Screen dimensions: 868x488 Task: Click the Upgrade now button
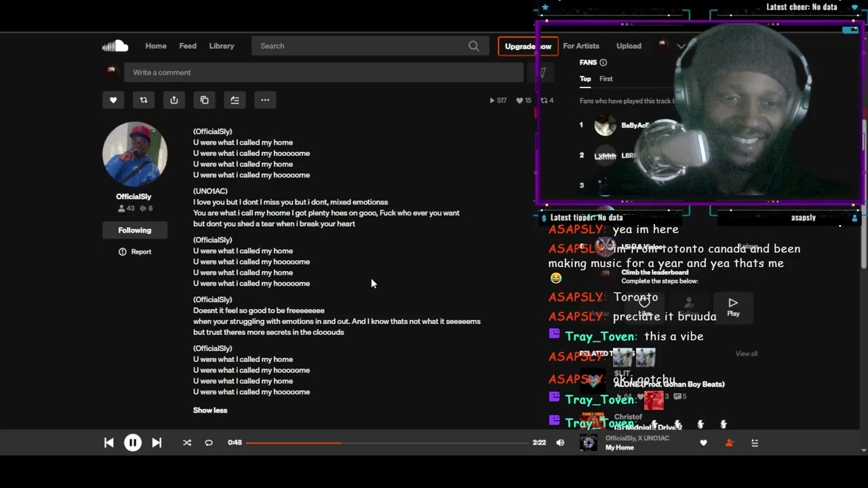point(528,46)
